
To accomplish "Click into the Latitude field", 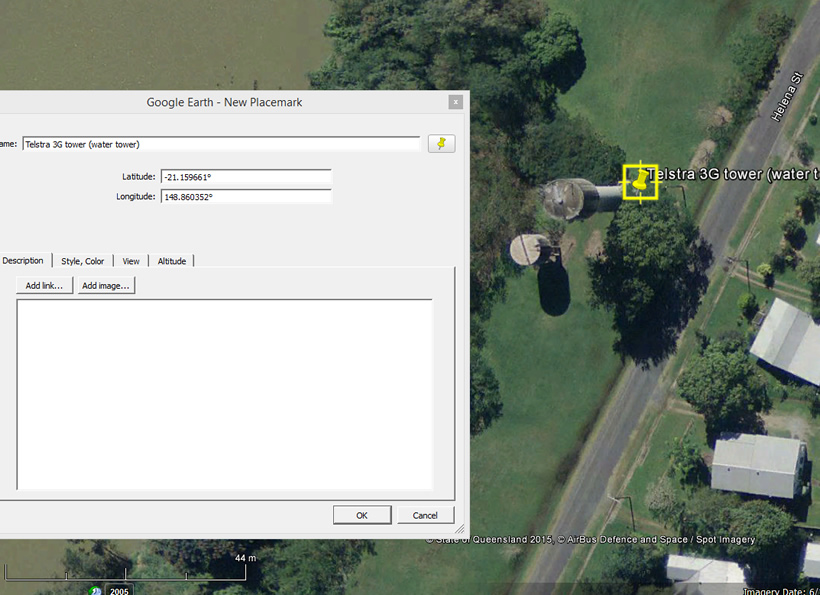I will 246,177.
